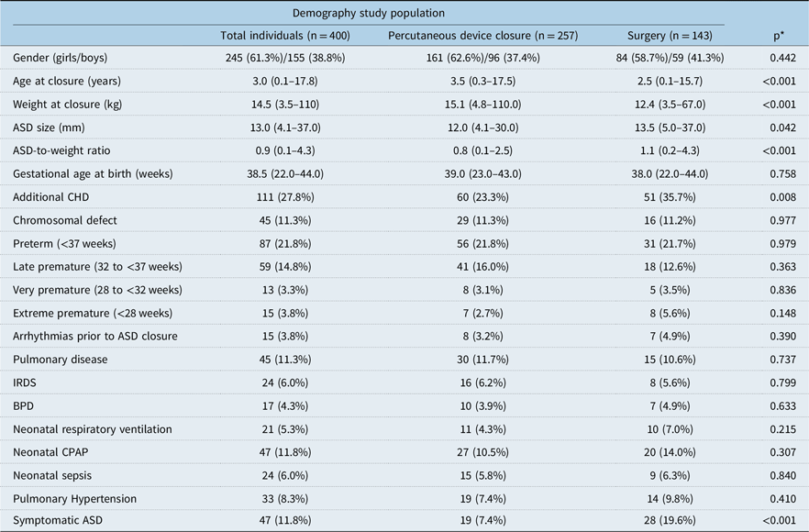Select the "Surgery (n = 143)" column header

(x=669, y=36)
